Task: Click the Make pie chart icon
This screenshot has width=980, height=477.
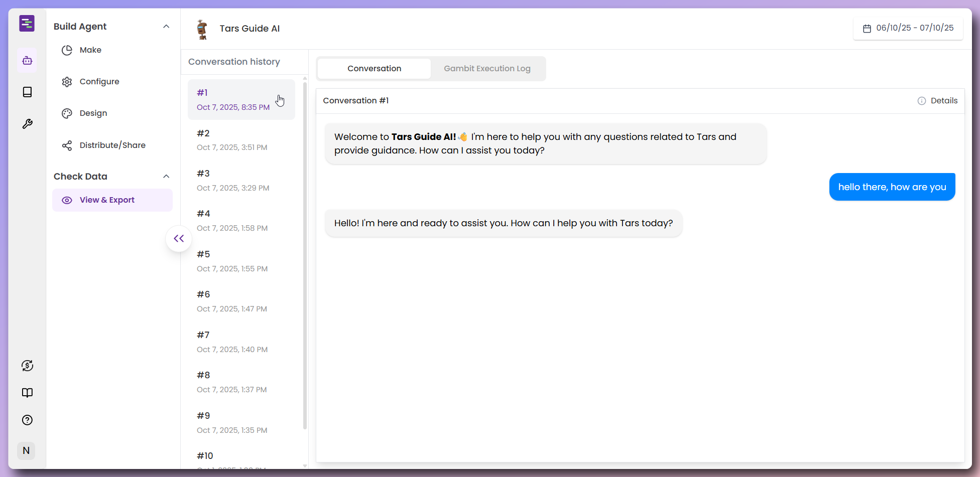Action: (x=67, y=50)
